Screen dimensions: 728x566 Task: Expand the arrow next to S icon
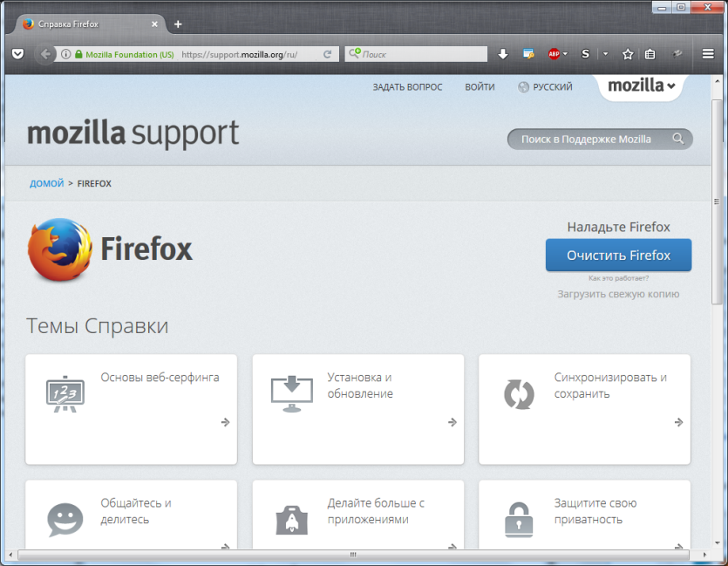(x=605, y=54)
